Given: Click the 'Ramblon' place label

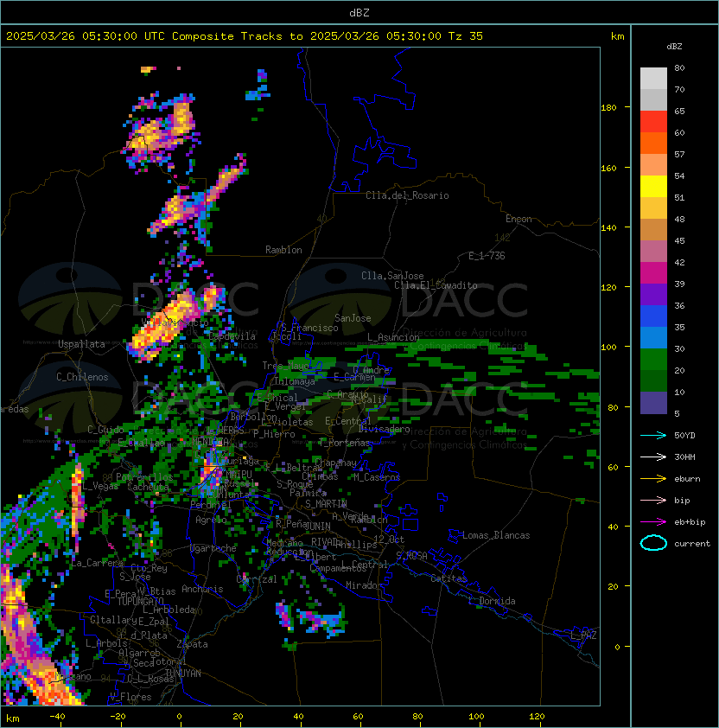Looking at the screenshot, I should tap(283, 250).
